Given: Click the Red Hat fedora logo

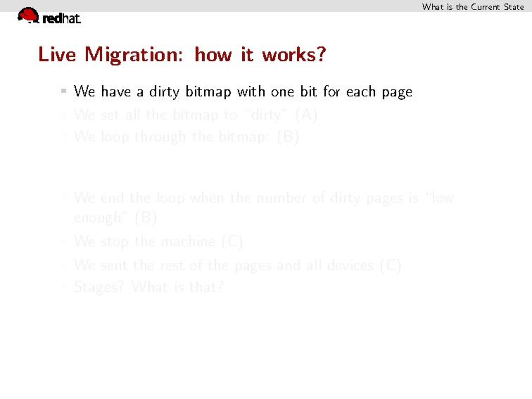Looking at the screenshot, I should pyautogui.click(x=28, y=16).
